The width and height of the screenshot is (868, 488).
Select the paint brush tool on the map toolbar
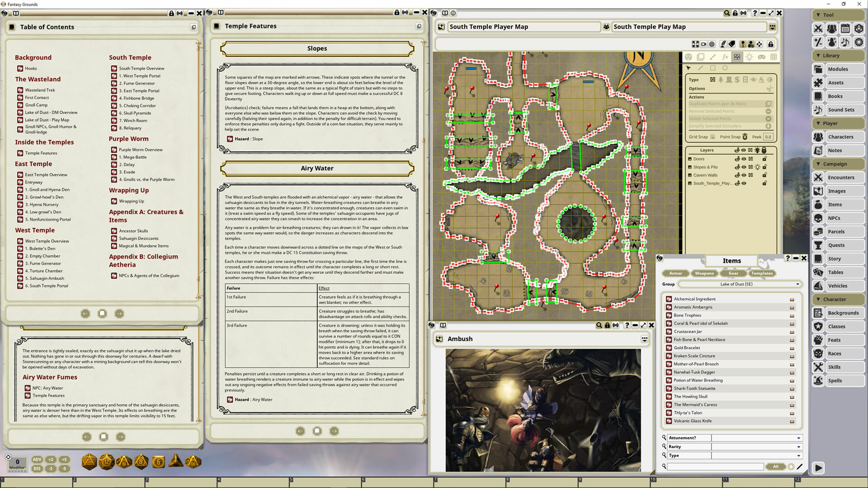pyautogui.click(x=712, y=57)
